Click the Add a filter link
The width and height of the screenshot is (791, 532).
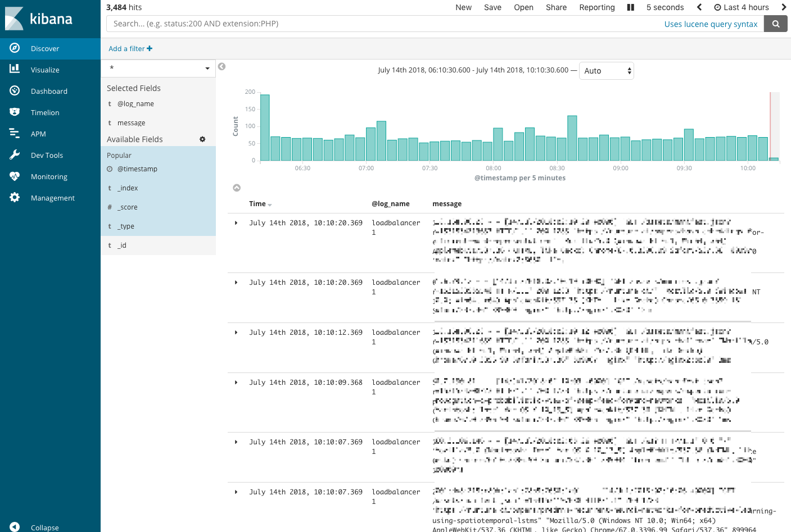pyautogui.click(x=130, y=49)
